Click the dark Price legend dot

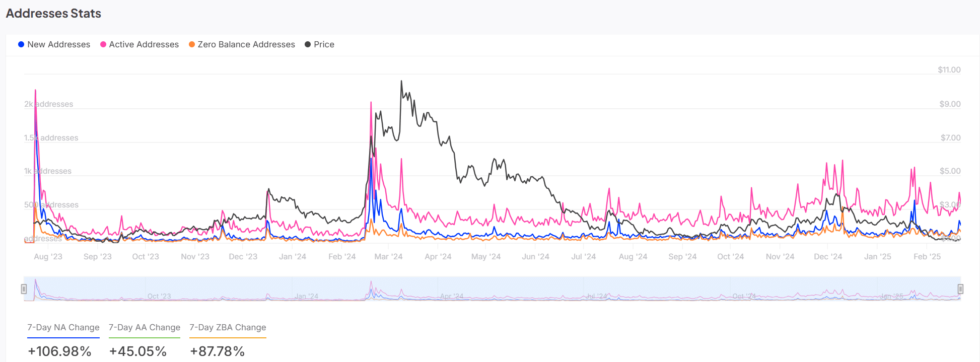click(x=308, y=44)
